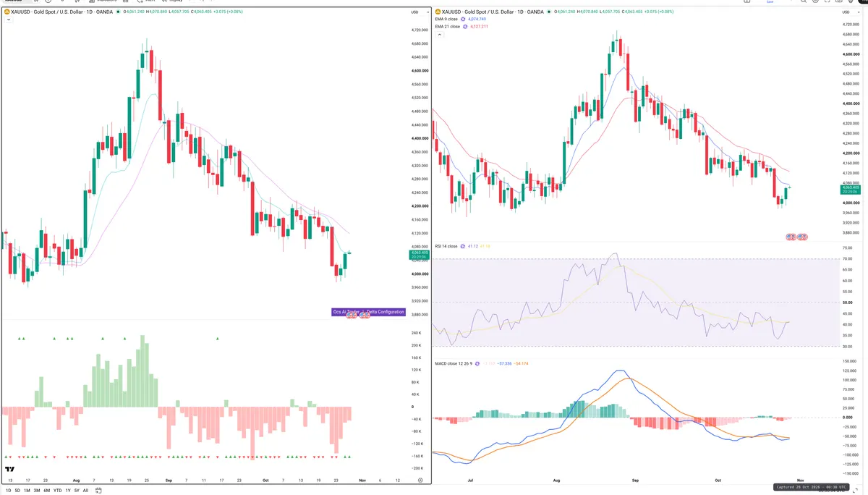868x495 pixels.
Task: Click the EMA 21 value 4,127.211
Action: pos(480,26)
